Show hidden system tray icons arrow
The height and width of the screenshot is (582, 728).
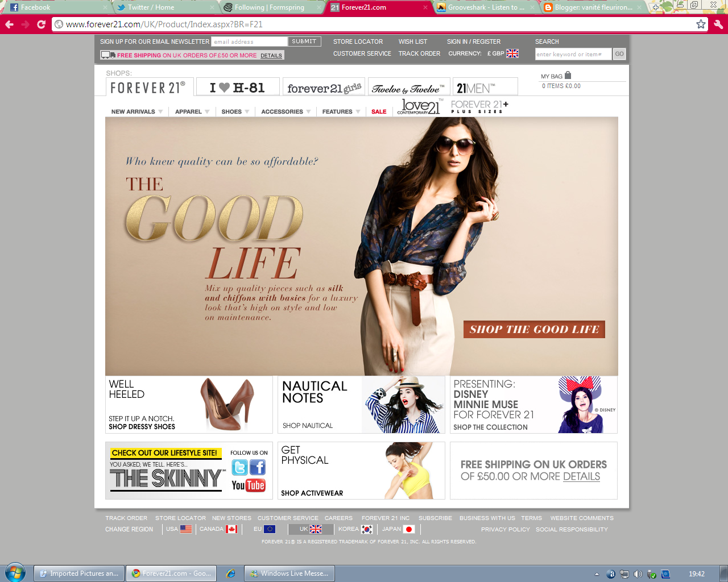pos(597,574)
